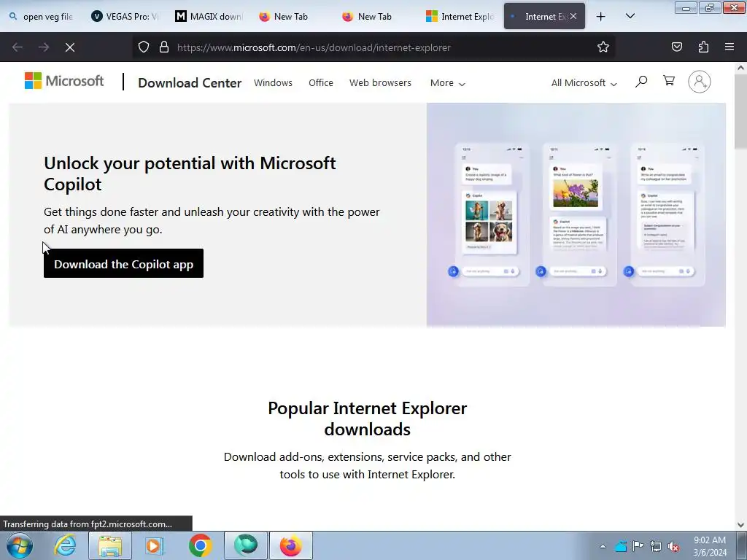The image size is (747, 560).
Task: Open the Download Center link
Action: click(190, 83)
